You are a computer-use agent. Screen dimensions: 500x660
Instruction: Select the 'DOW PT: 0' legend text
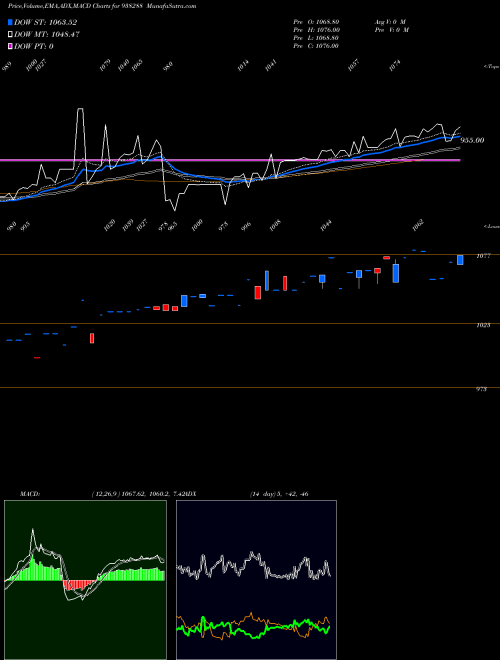[x=34, y=46]
